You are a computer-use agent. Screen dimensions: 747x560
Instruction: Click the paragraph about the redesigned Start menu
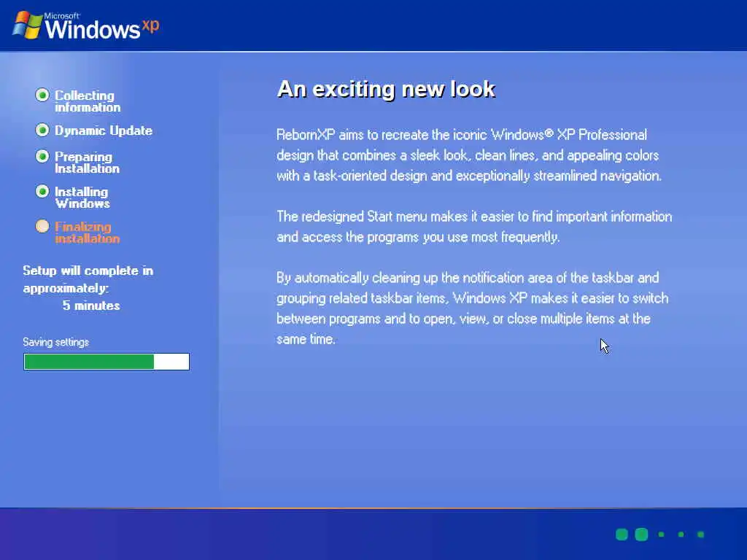[x=474, y=227]
